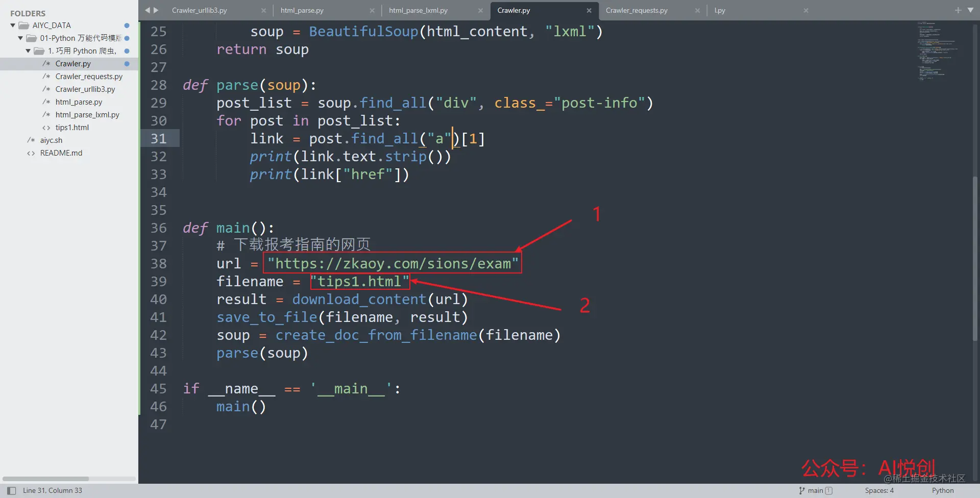Click the FOLDERS sidebar heading

point(28,13)
